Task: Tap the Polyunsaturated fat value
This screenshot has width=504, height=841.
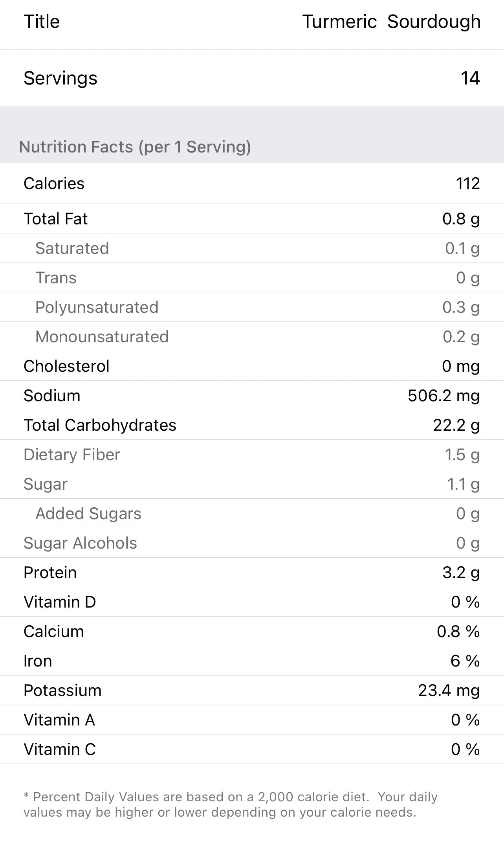Action: coord(460,307)
